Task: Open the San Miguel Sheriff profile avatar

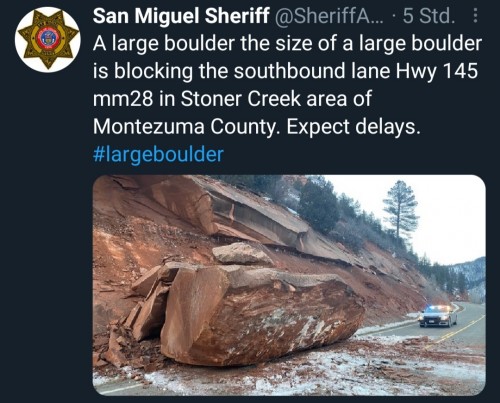Action: [x=49, y=39]
